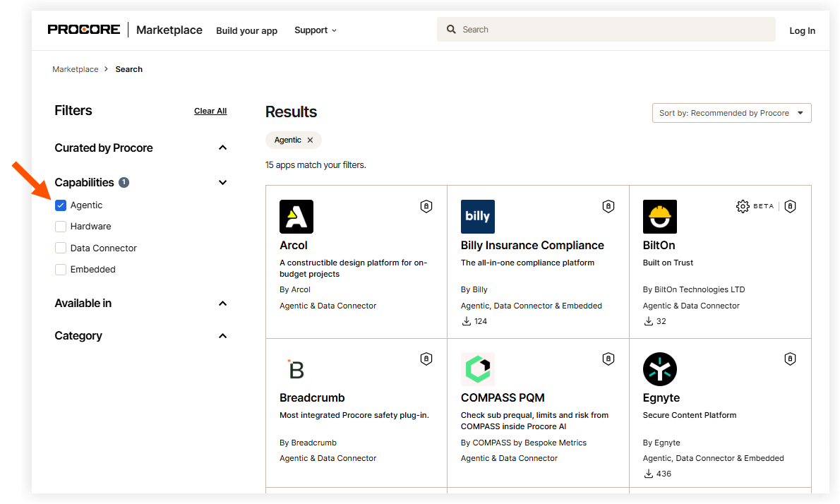This screenshot has height=504, width=840.
Task: Check the Hardware checkbox
Action: point(61,227)
